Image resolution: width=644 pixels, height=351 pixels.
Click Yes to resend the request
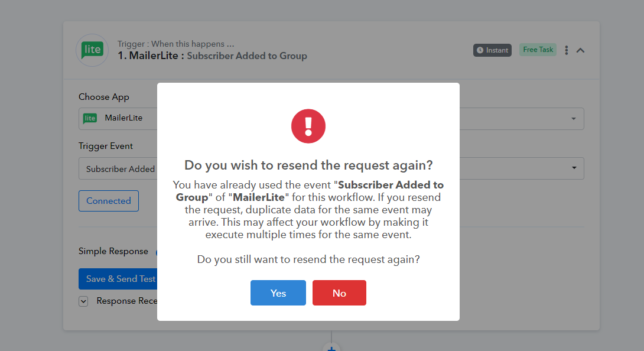coord(278,292)
